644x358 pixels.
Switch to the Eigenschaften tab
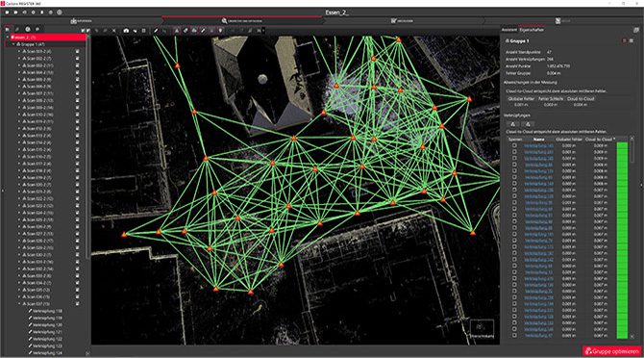(x=532, y=30)
